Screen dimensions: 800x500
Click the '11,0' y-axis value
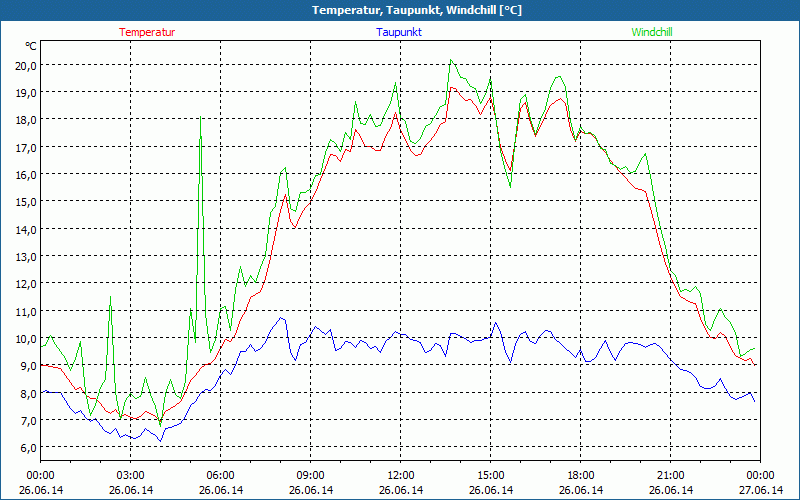[26, 311]
